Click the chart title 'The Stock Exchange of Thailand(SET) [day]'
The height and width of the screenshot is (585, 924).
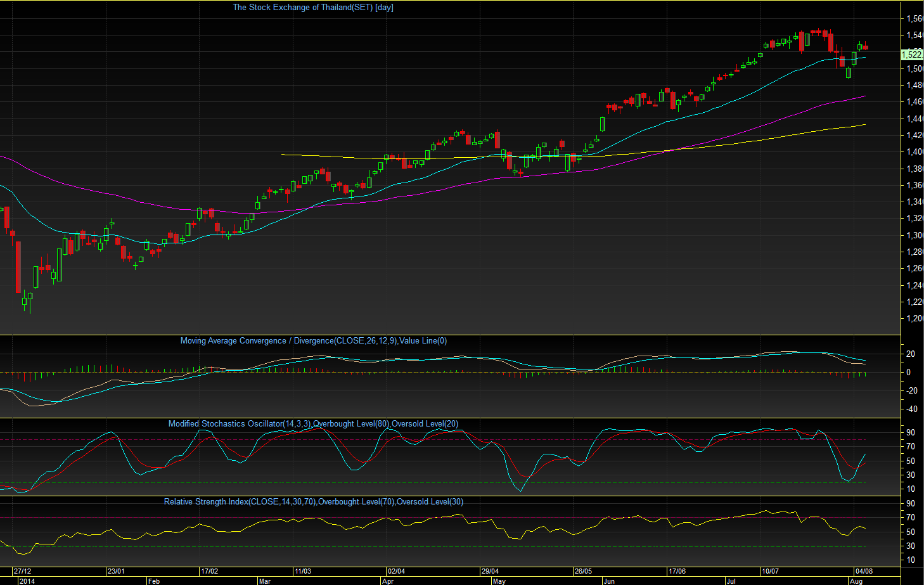pos(313,8)
